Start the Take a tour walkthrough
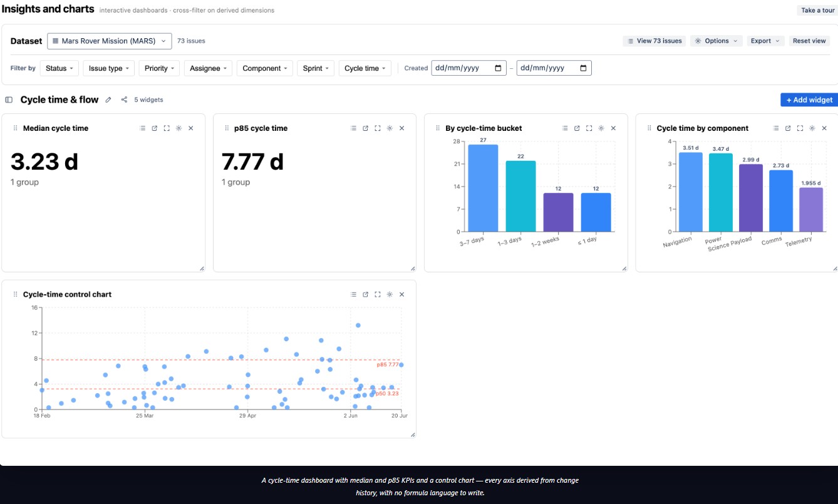Image resolution: width=838 pixels, height=504 pixels. click(817, 10)
